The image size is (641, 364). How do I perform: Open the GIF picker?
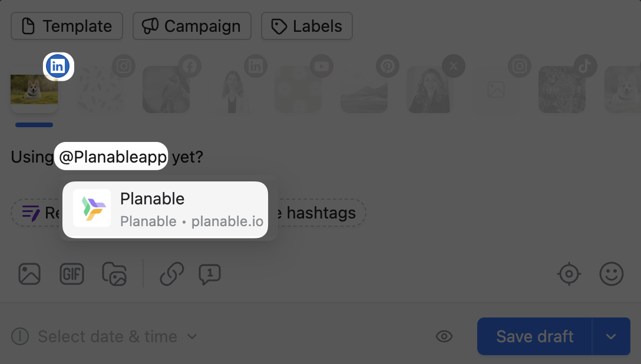pyautogui.click(x=72, y=274)
